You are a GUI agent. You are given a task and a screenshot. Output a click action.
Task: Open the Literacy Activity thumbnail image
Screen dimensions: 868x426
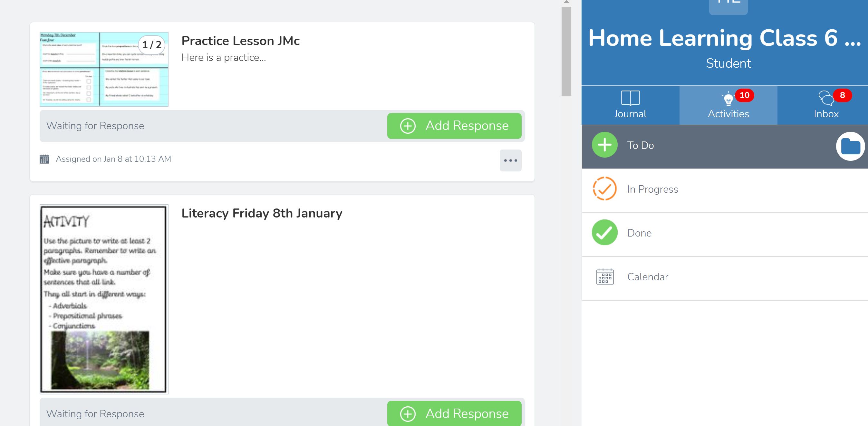click(x=104, y=299)
